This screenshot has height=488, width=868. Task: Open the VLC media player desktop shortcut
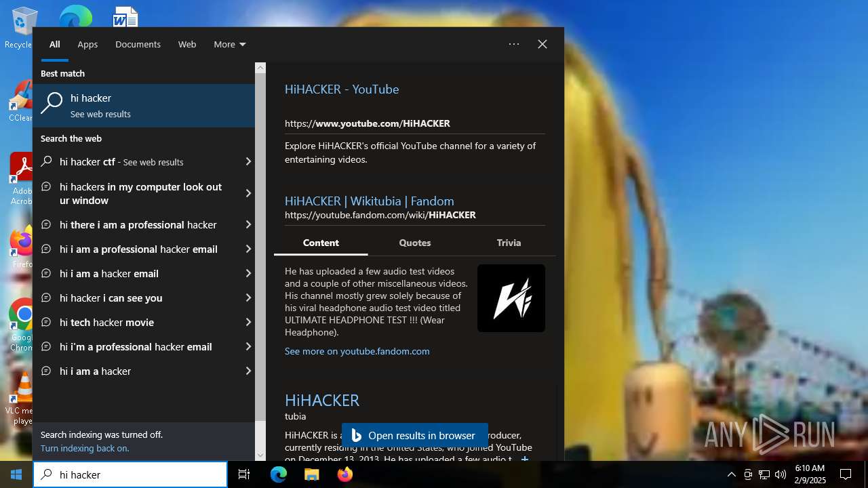pos(21,399)
